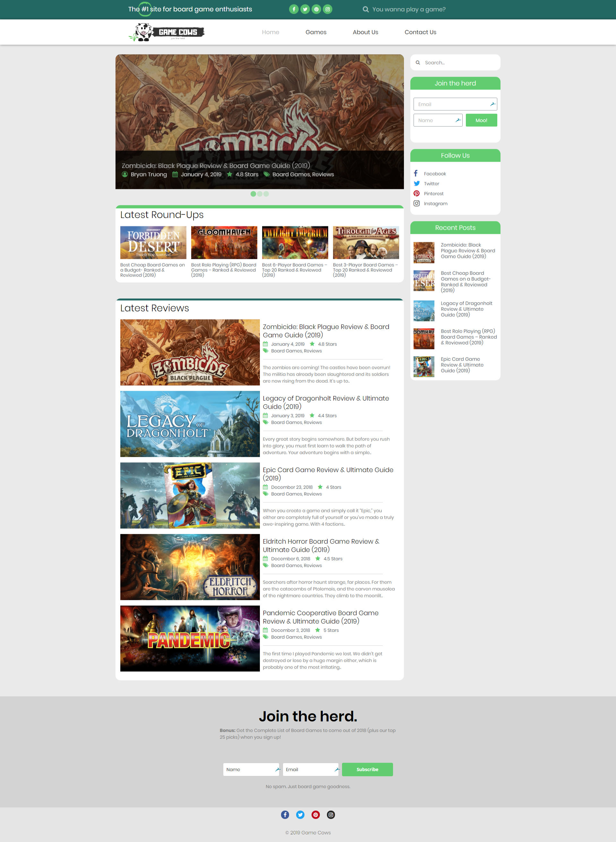
Task: Click autofill icon in sidebar Name field
Action: pyautogui.click(x=458, y=120)
